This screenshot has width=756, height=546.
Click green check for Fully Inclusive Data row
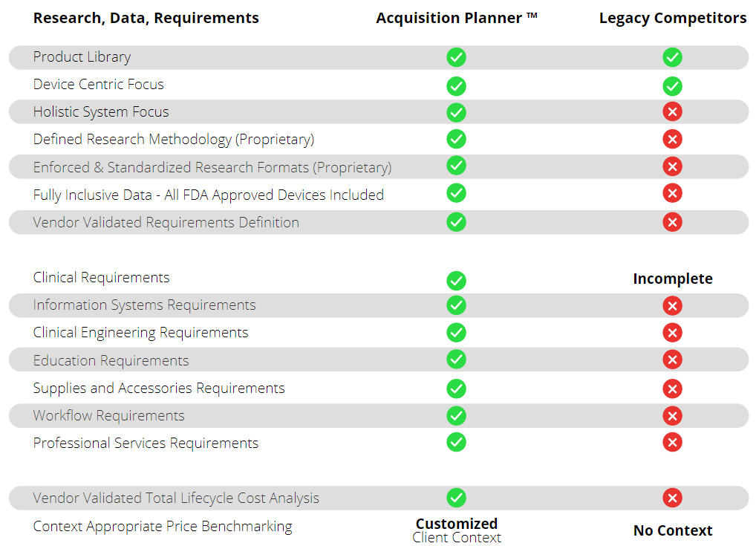456,193
